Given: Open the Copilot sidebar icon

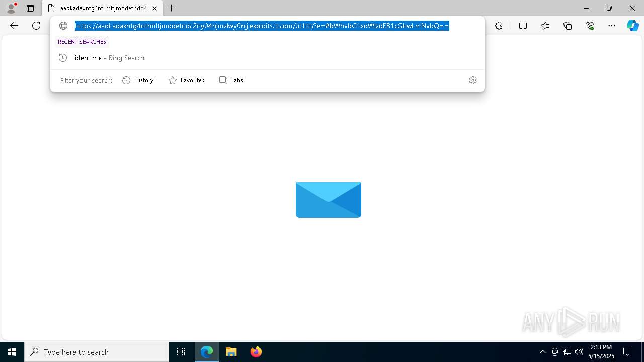Looking at the screenshot, I should pyautogui.click(x=632, y=26).
